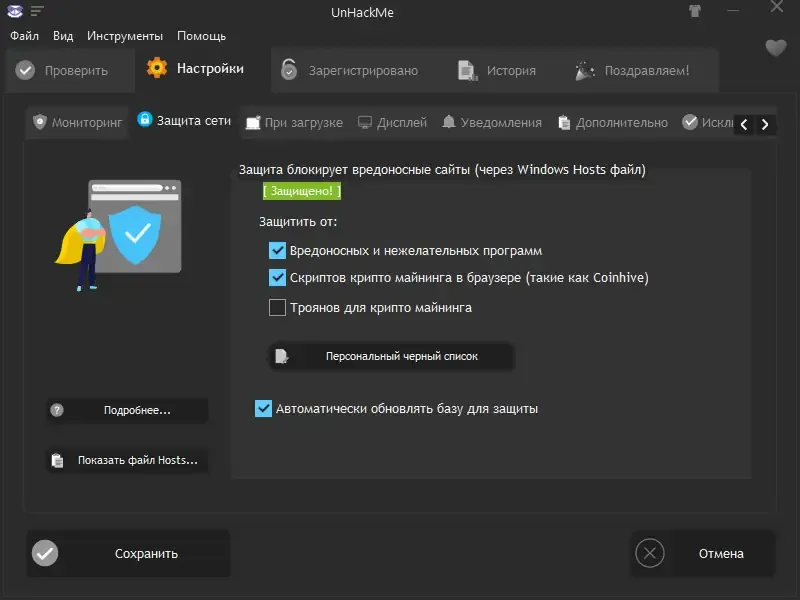Enable Троянов для крипто майнинга protection
The image size is (800, 600).
pyautogui.click(x=277, y=309)
